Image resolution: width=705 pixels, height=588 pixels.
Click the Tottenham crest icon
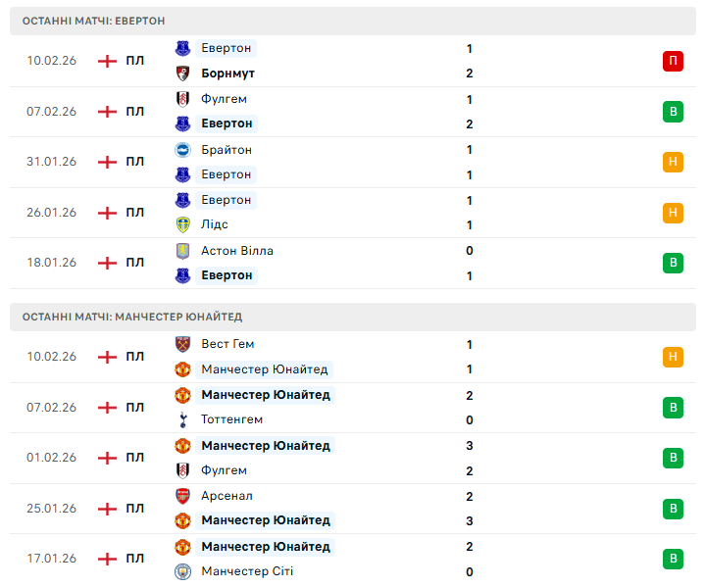point(182,420)
